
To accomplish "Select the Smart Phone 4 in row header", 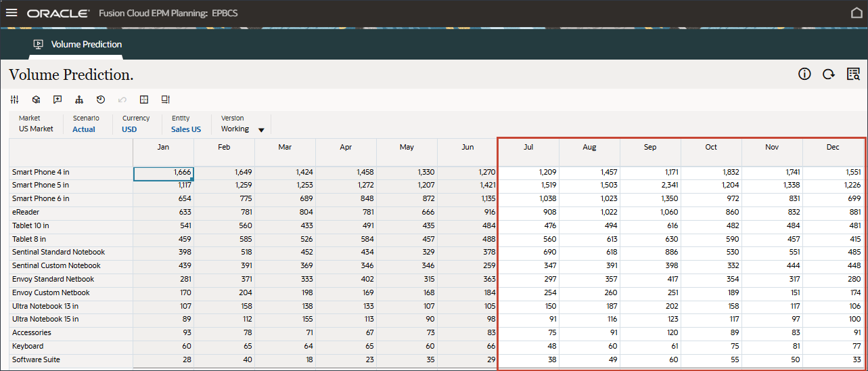I will [71, 172].
